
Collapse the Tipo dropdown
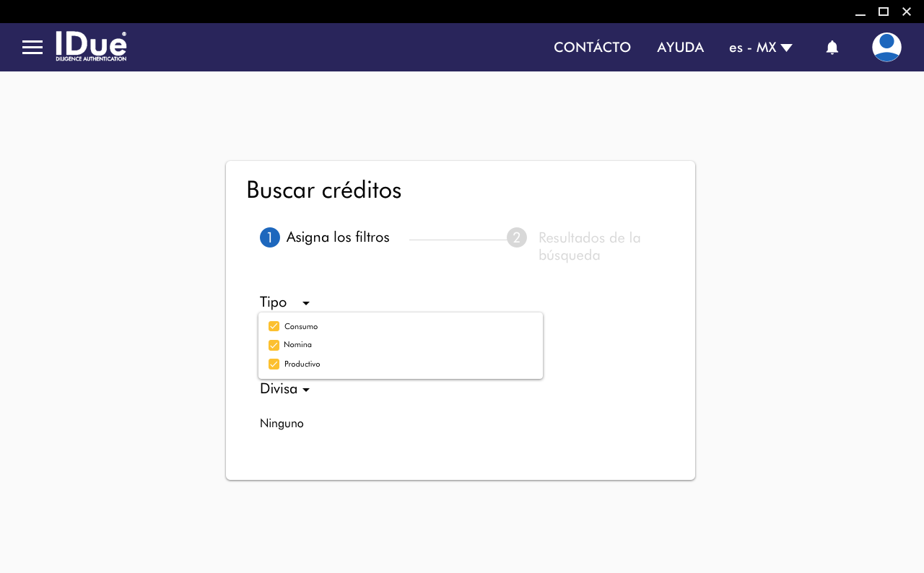click(306, 303)
